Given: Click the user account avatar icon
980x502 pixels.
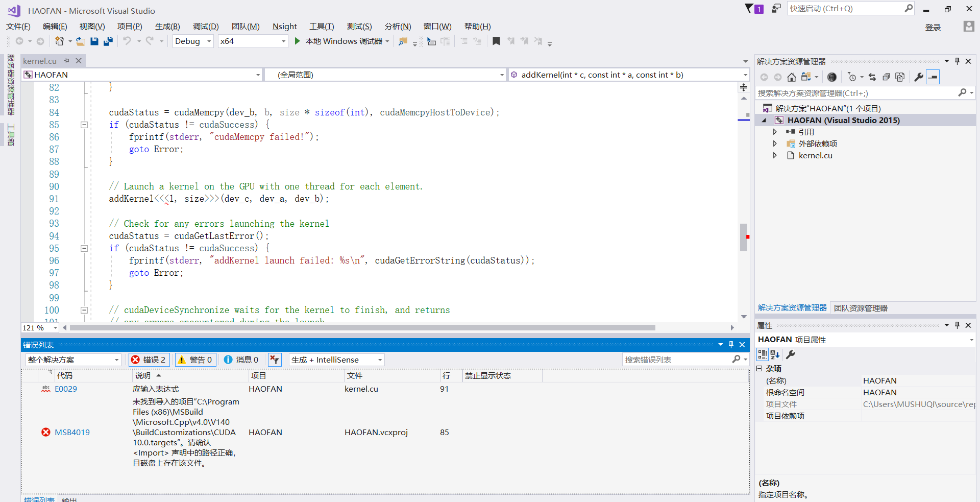Looking at the screenshot, I should point(969,27).
